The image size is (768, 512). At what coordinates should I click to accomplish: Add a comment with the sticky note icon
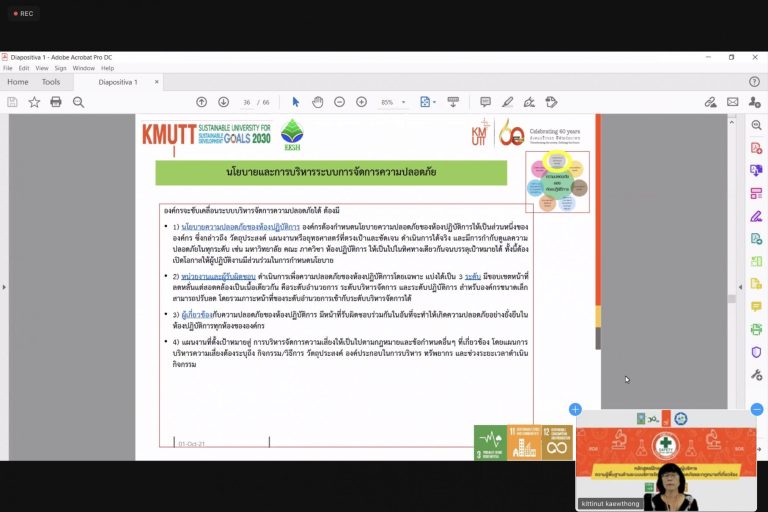485,102
